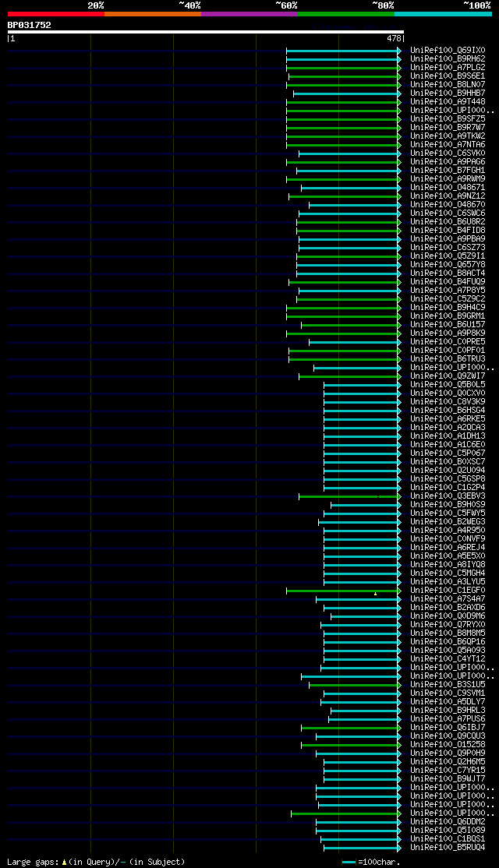Image resolution: width=499 pixels, height=868 pixels.
Task: Open hit UniRef100_B8LN07
Action: point(448,85)
